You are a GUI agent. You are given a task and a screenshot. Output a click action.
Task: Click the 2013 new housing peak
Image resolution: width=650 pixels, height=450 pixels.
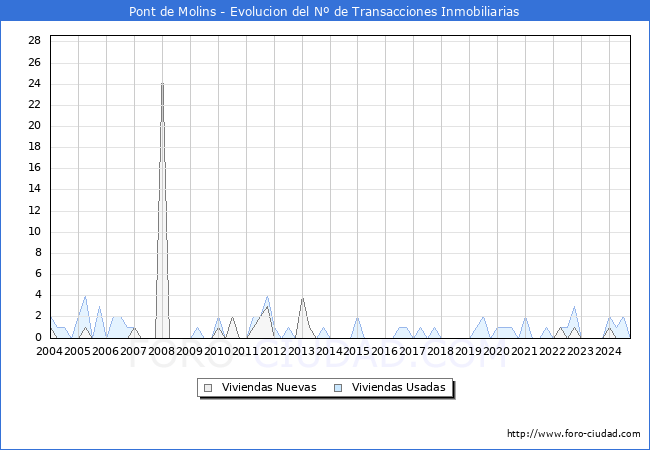(303, 298)
